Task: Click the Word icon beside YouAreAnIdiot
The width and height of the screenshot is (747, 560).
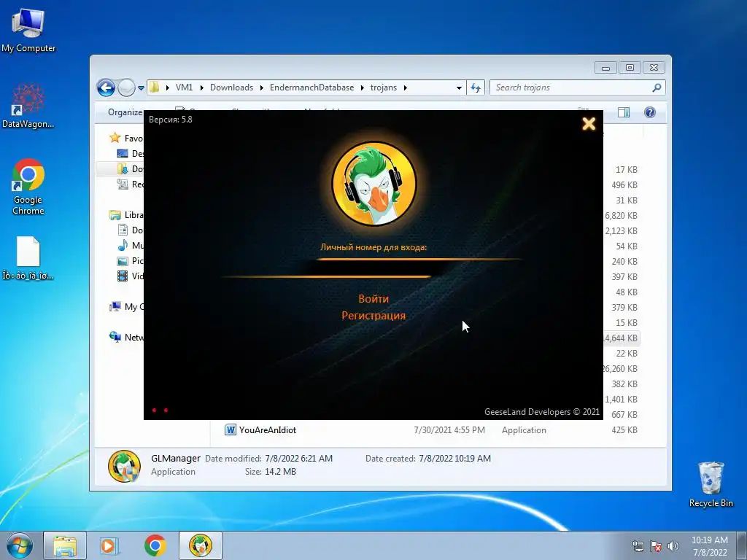Action: (230, 430)
